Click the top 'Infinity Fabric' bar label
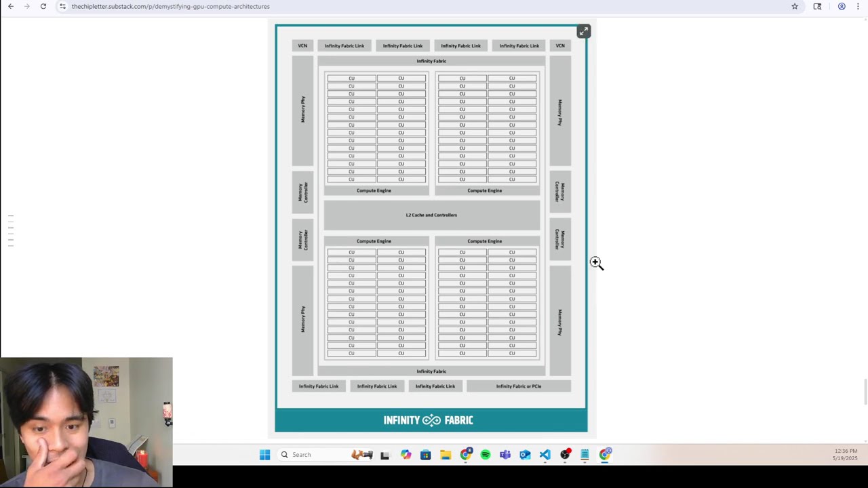 [x=431, y=61]
